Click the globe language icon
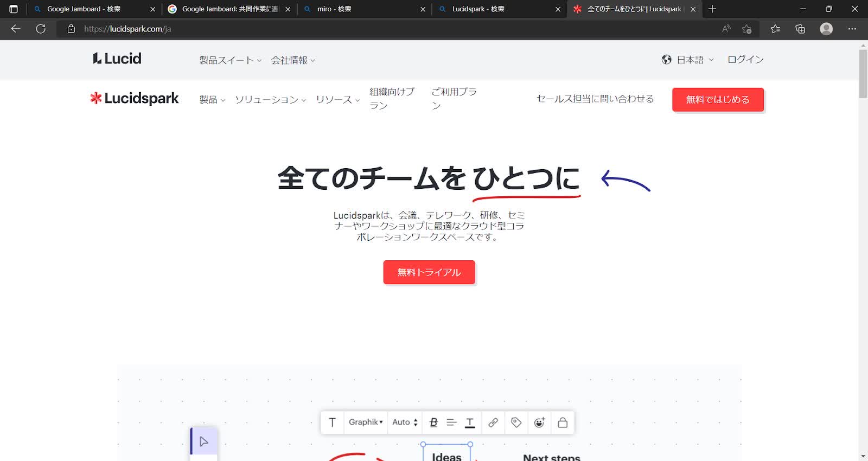Viewport: 868px width, 461px height. click(x=667, y=60)
